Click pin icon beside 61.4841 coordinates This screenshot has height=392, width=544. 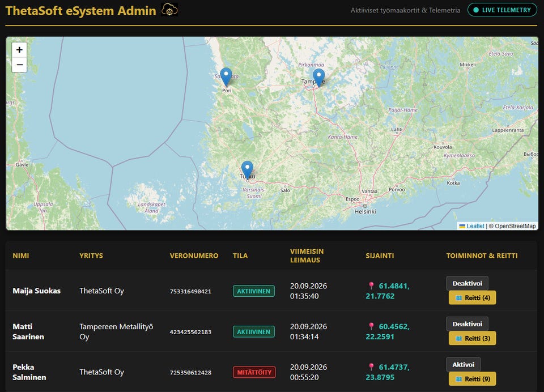click(x=371, y=286)
